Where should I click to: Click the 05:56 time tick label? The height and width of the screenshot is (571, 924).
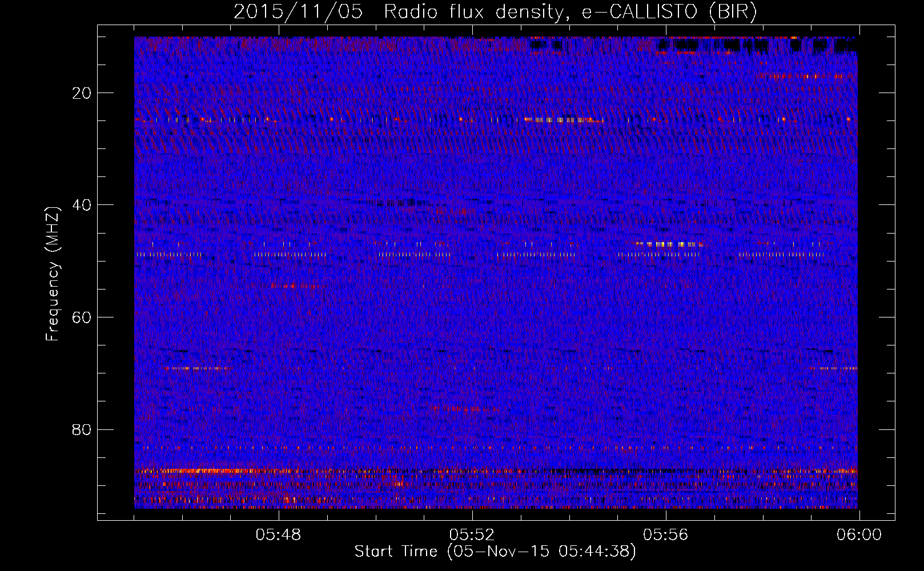point(665,535)
